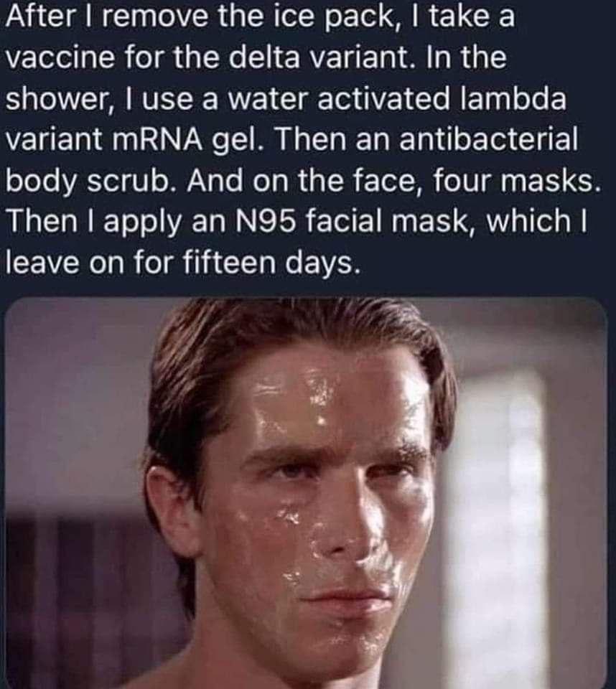
Task: Select "N95" in the post text
Action: pos(263,221)
